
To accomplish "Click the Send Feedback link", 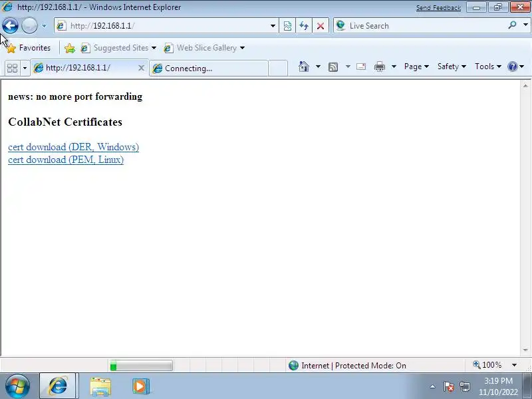I will (438, 8).
